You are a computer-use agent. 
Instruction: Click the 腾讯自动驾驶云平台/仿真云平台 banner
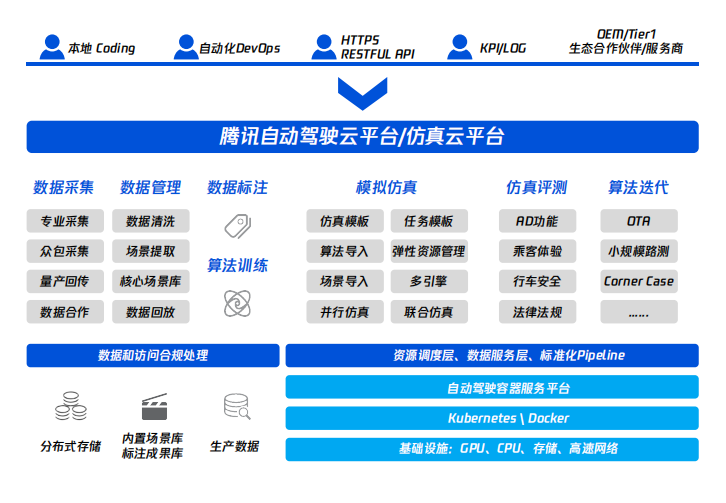(x=363, y=137)
